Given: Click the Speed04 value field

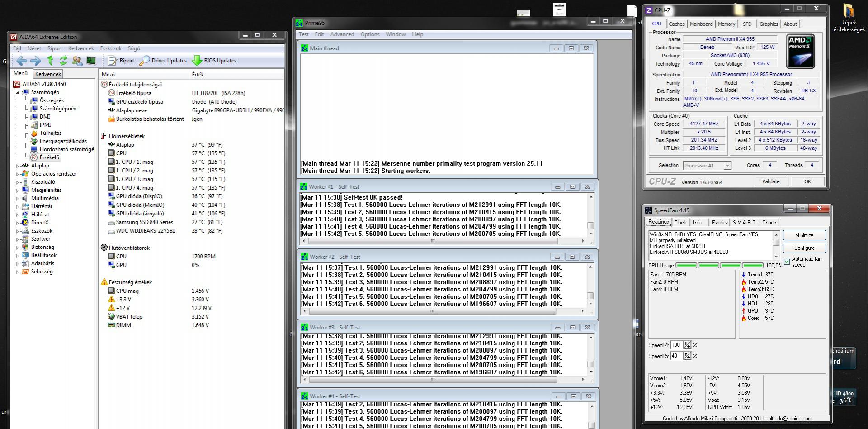Looking at the screenshot, I should coord(677,345).
